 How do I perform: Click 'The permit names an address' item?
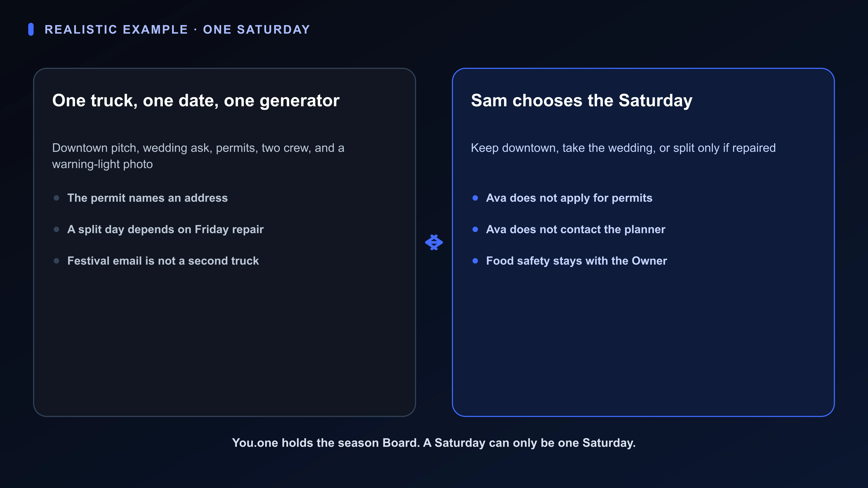(148, 198)
